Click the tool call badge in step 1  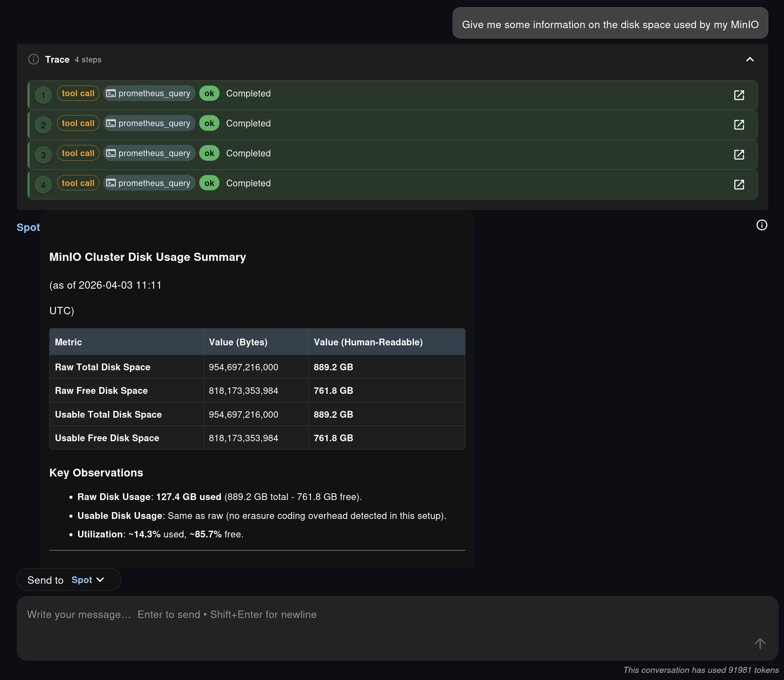pyautogui.click(x=78, y=93)
